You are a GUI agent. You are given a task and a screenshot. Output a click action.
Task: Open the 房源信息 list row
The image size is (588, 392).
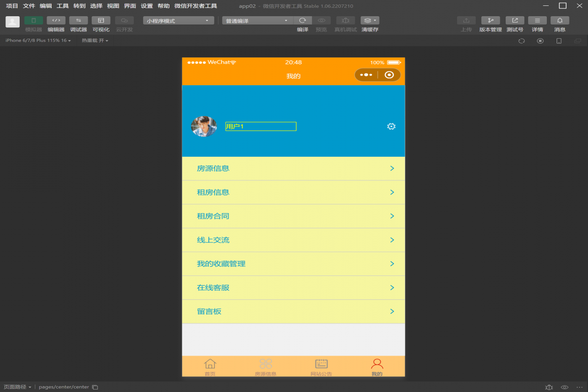click(x=294, y=169)
